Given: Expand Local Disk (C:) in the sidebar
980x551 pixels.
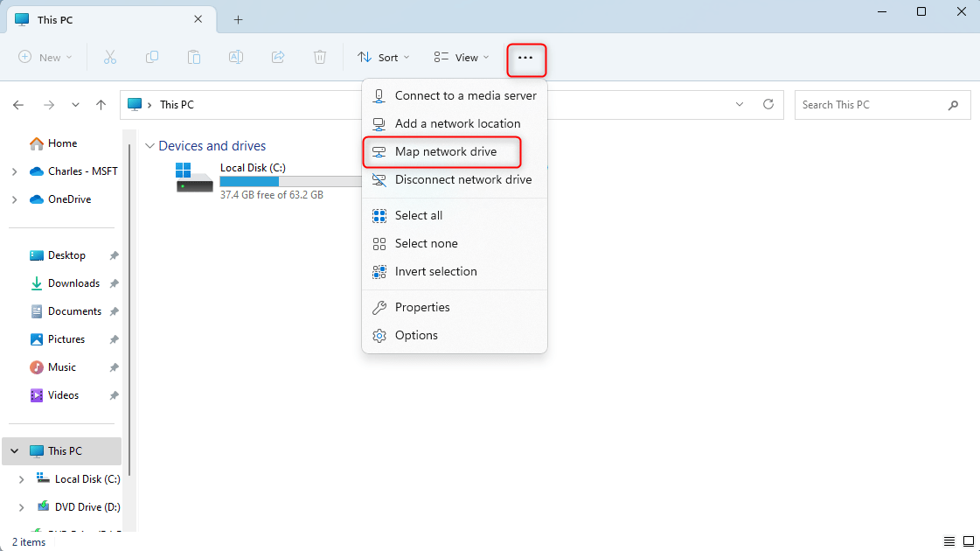Looking at the screenshot, I should coord(20,478).
